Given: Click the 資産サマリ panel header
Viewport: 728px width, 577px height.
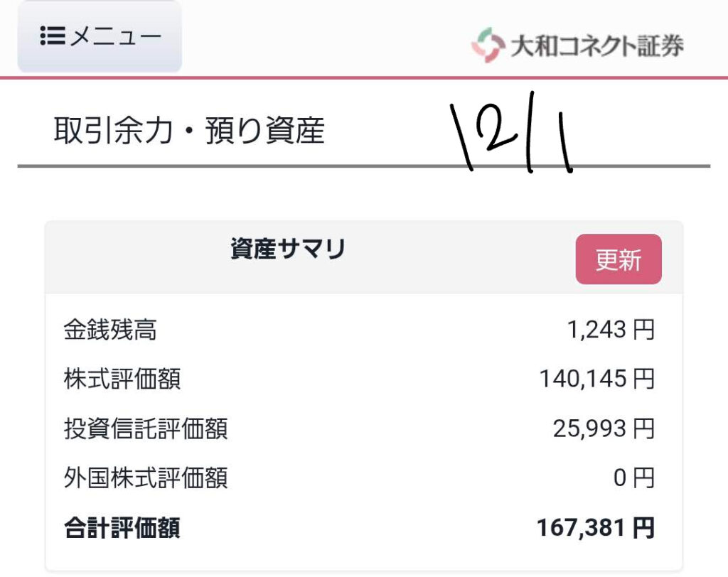Looking at the screenshot, I should click(288, 249).
